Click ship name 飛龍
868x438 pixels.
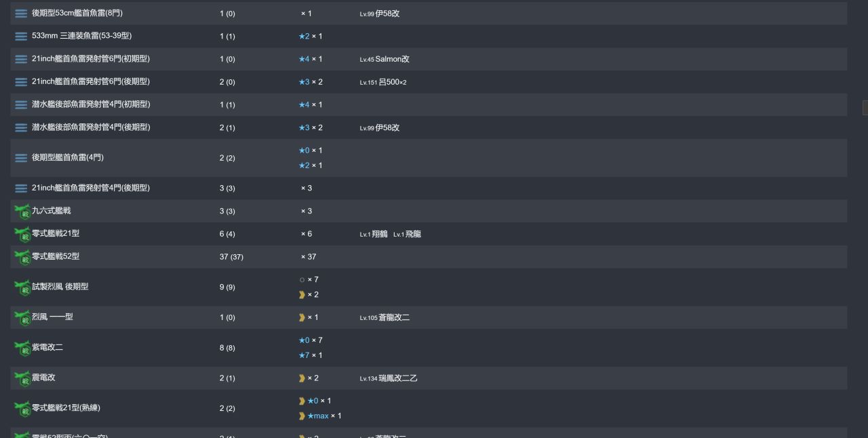click(413, 234)
